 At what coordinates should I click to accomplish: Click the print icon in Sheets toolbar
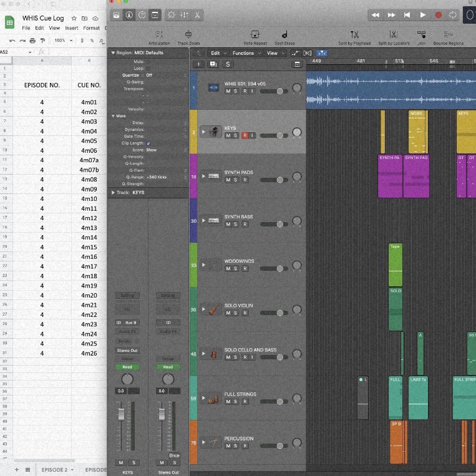tap(32, 41)
